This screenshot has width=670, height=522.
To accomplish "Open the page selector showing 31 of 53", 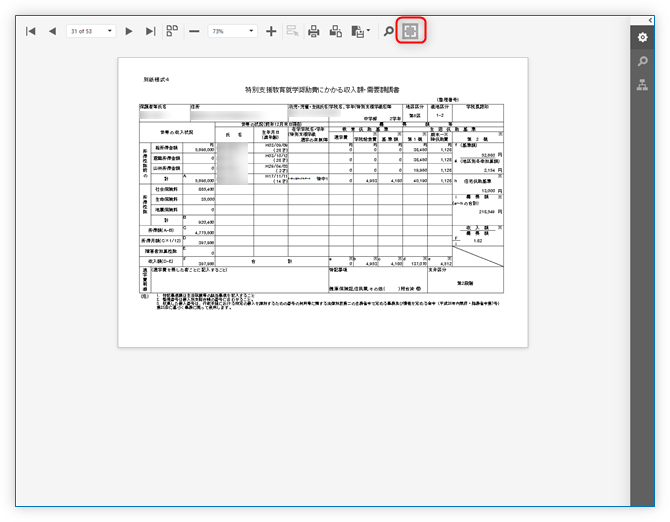I will [91, 31].
